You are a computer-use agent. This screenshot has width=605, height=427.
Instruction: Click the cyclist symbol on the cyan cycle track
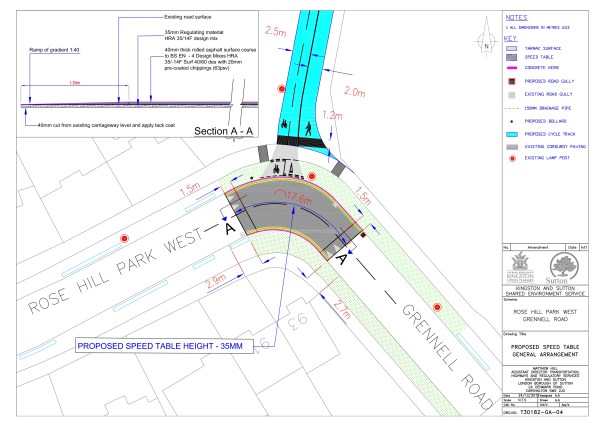pyautogui.click(x=285, y=125)
